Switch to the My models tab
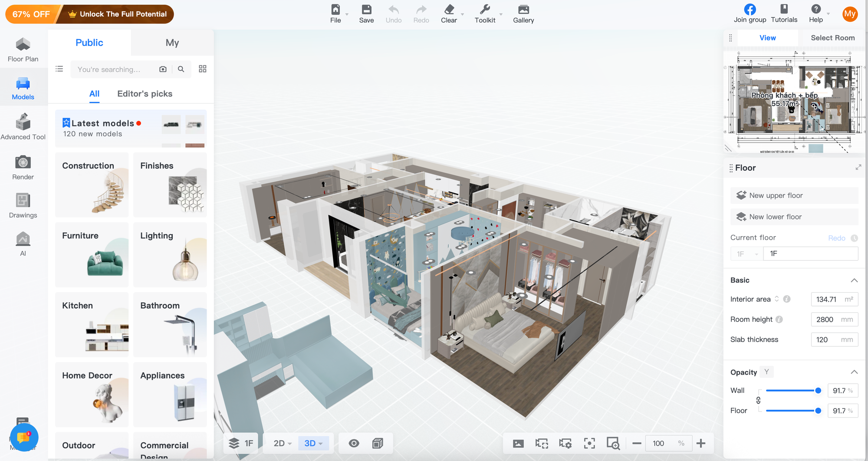 [172, 43]
